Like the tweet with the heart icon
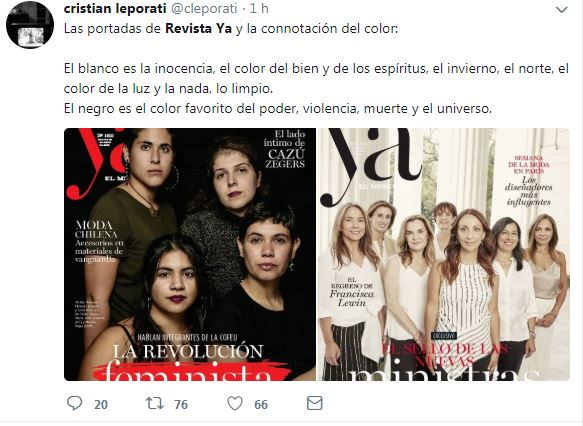 [235, 403]
